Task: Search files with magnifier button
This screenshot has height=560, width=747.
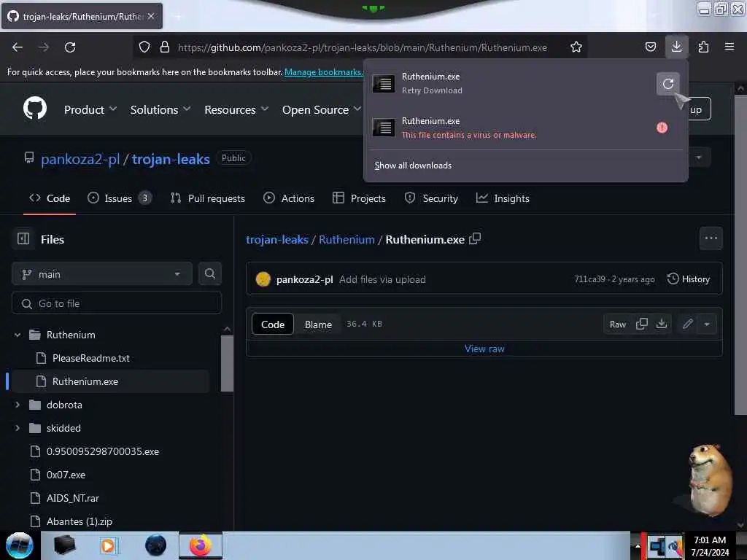Action: (209, 273)
